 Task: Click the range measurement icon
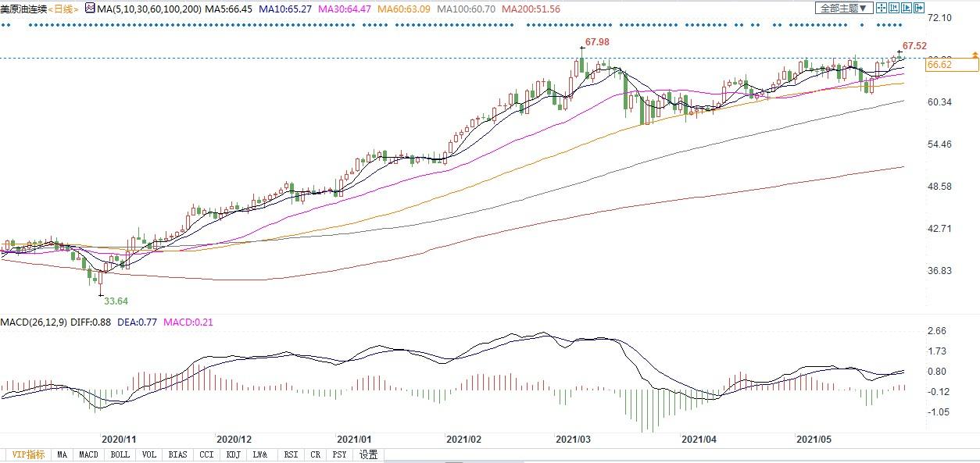pos(894,8)
